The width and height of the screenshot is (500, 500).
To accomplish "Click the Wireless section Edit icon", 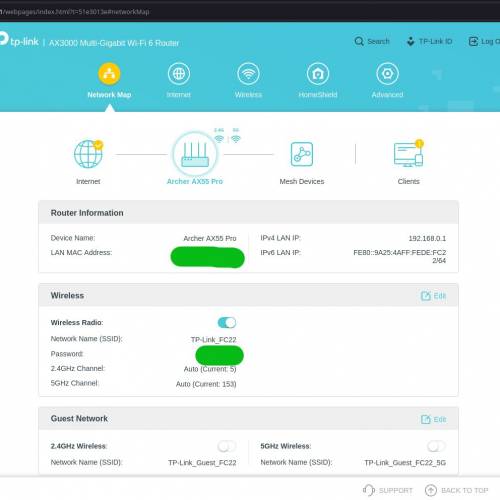I will (426, 296).
